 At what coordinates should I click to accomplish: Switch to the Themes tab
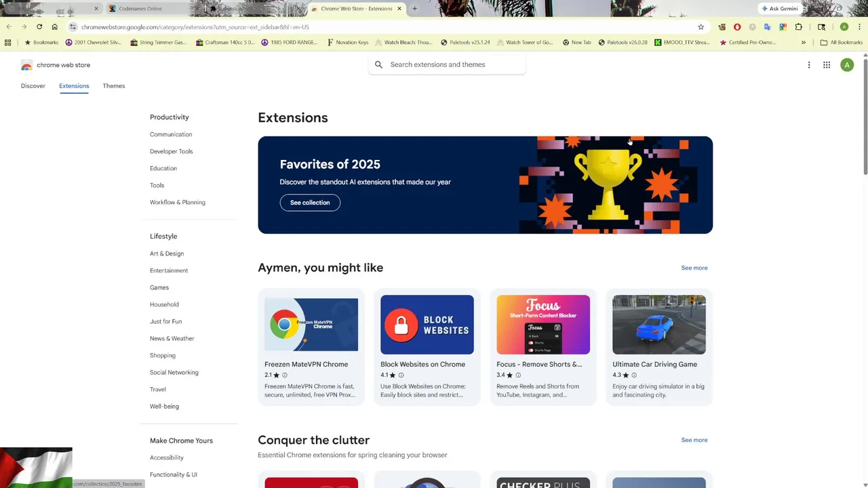click(114, 86)
